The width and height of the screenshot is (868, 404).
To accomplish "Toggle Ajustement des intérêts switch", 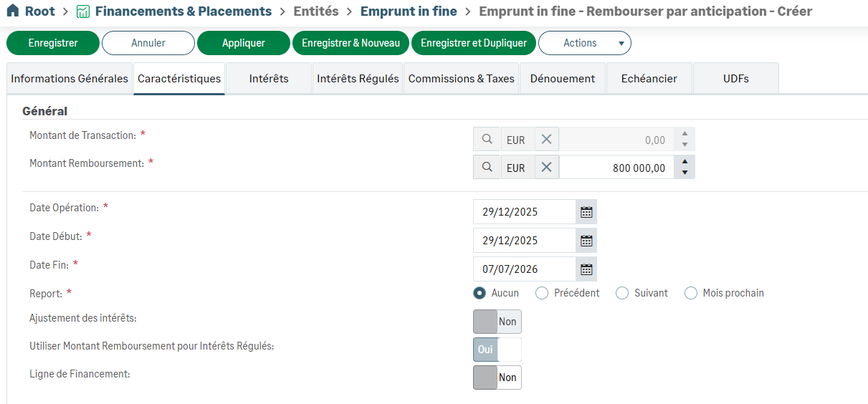I will (497, 322).
